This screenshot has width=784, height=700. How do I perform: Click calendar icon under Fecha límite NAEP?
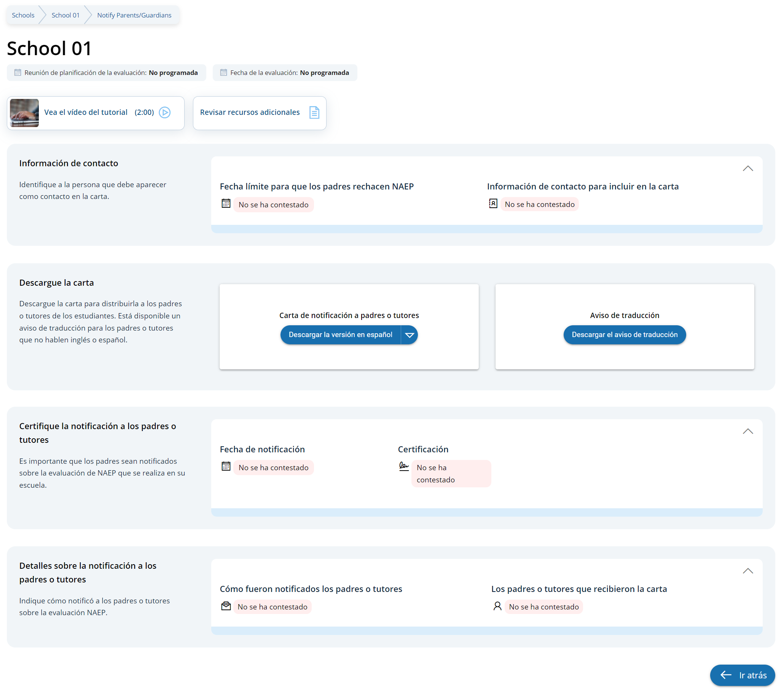226,204
